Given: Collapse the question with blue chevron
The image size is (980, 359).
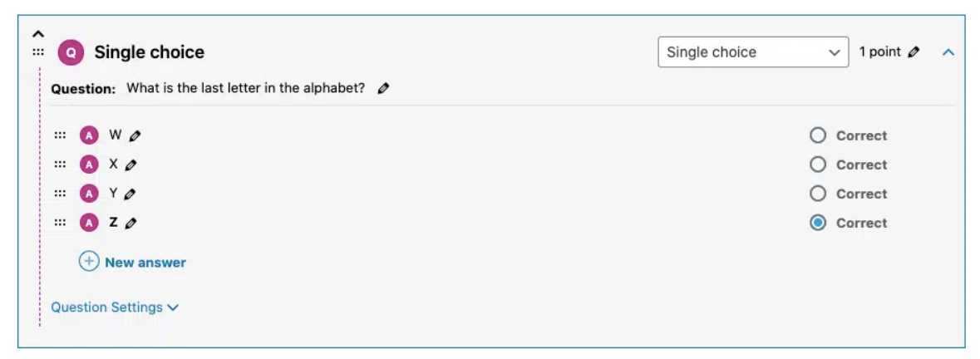Looking at the screenshot, I should 948,52.
